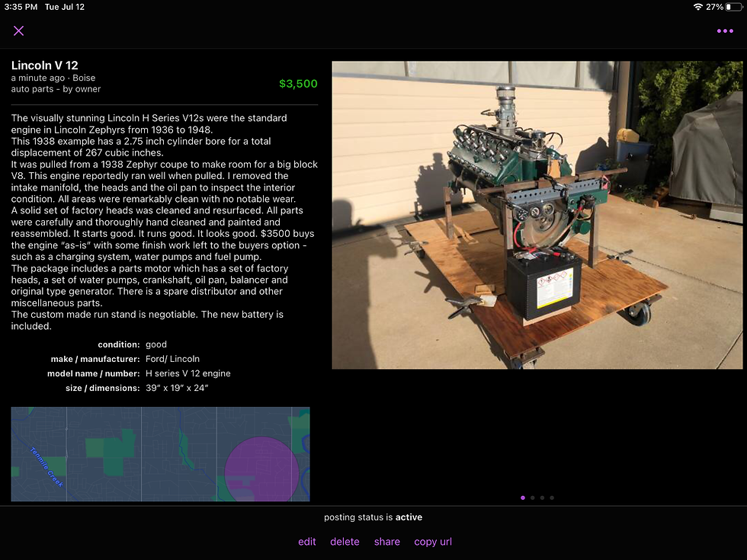Tap the 3:35 PM clock in status bar
The image size is (747, 560).
pyautogui.click(x=21, y=7)
